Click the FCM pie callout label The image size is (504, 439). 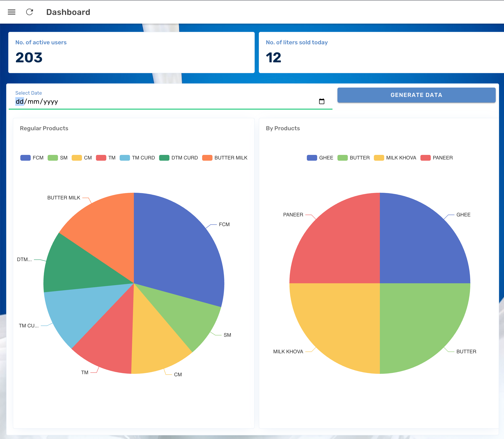(224, 224)
